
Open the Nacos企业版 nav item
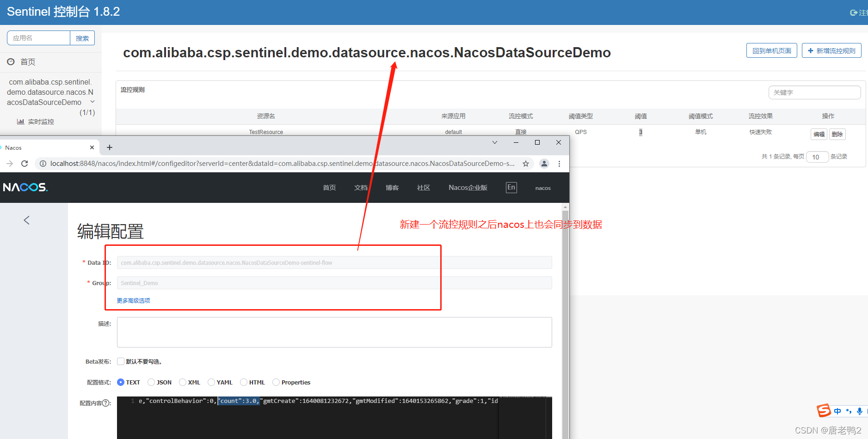pos(468,188)
